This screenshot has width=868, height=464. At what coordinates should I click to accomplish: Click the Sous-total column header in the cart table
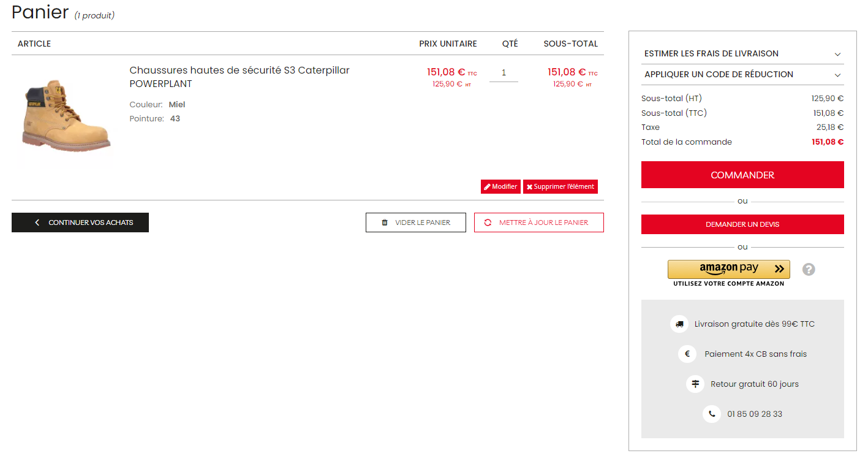(x=570, y=44)
